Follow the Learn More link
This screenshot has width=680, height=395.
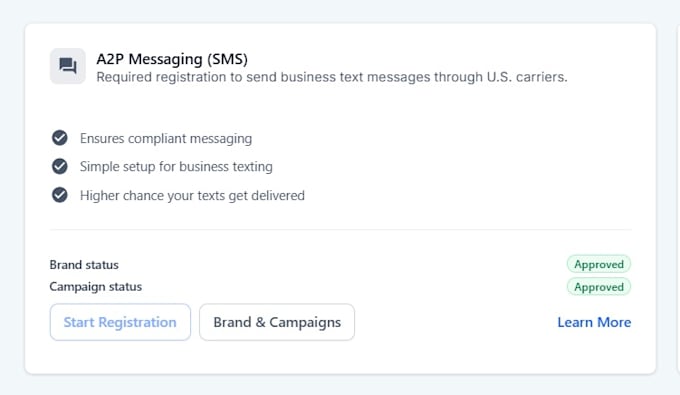pyautogui.click(x=594, y=322)
